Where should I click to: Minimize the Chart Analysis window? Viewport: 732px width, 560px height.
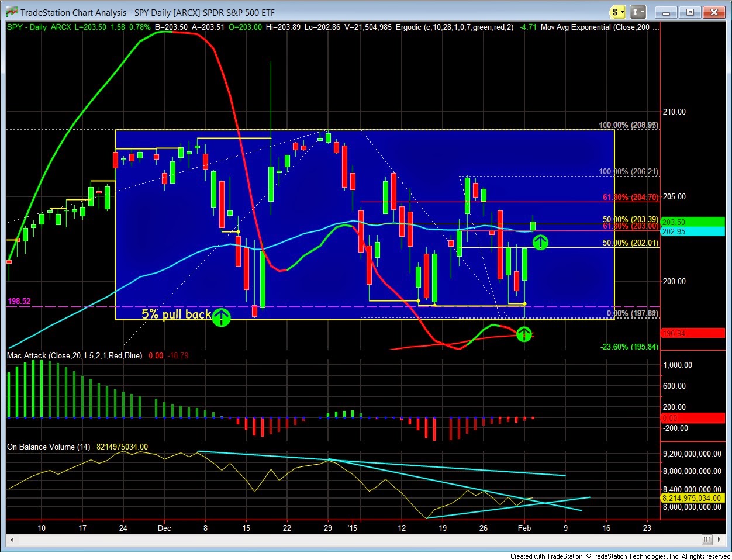[x=667, y=12]
